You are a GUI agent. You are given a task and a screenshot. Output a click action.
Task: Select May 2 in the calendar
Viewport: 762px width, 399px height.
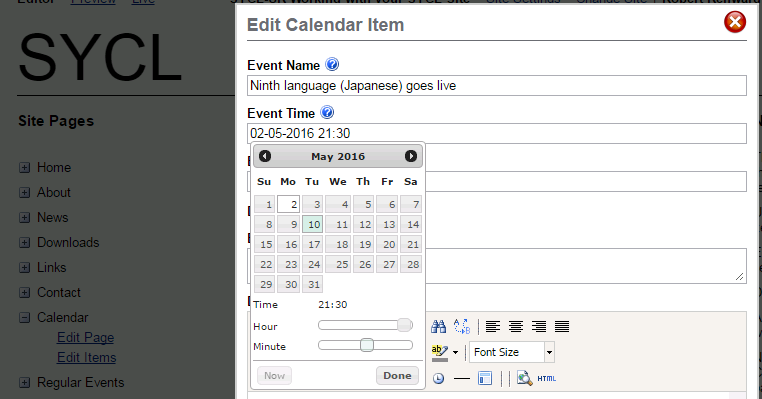tap(288, 204)
